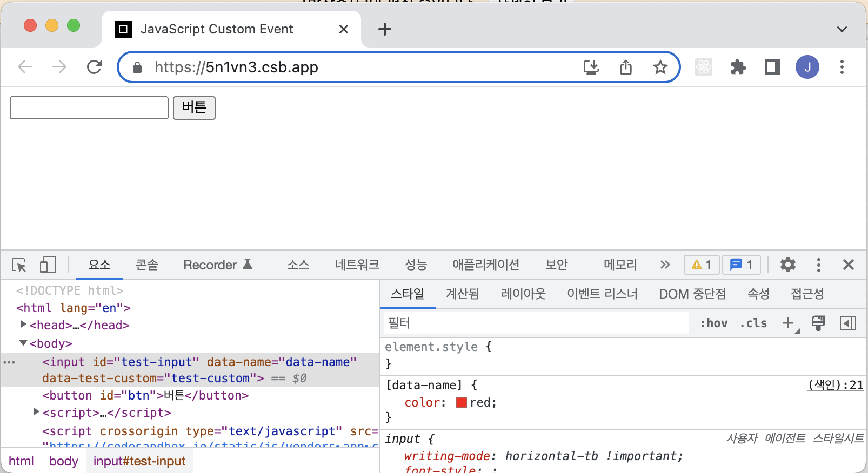Open the issues count badge
Image resolution: width=868 pixels, height=473 pixels.
click(x=741, y=265)
